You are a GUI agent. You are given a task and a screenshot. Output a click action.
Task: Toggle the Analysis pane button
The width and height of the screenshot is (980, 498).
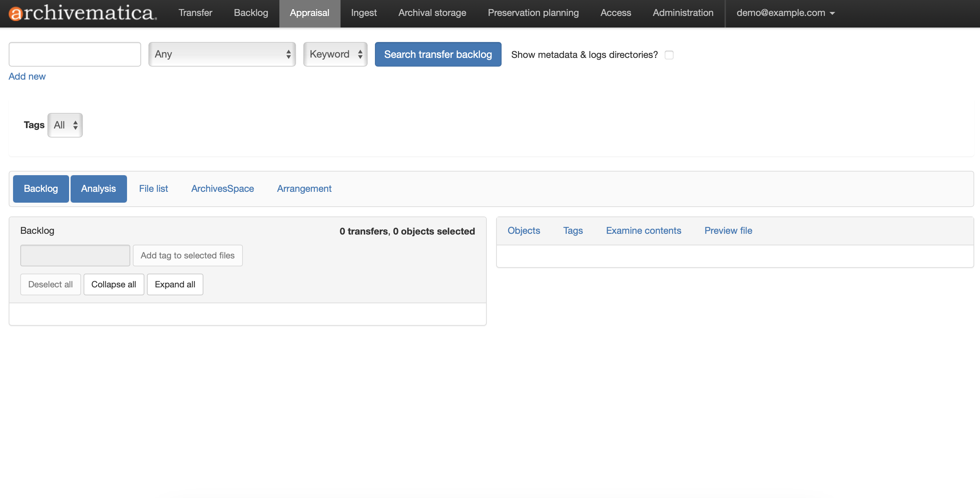tap(98, 189)
